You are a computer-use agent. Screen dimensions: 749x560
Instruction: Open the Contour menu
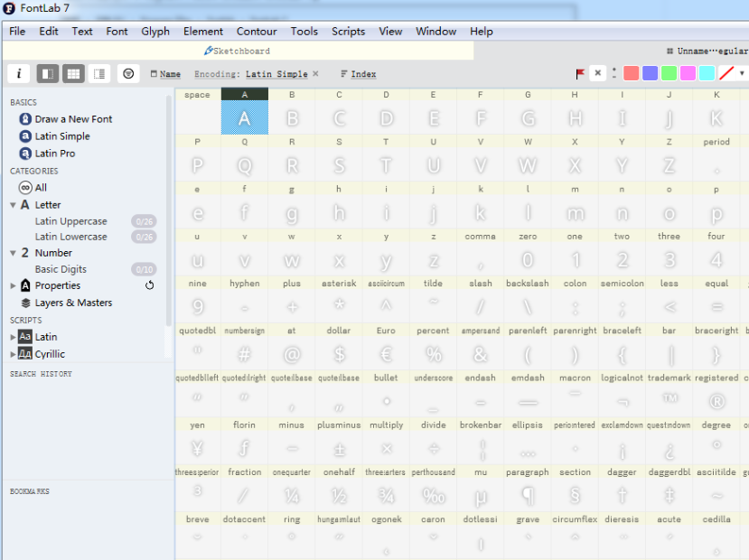257,31
